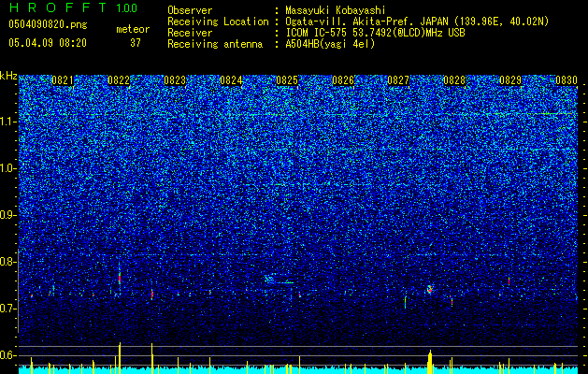Click the 0828 time marker

point(454,80)
